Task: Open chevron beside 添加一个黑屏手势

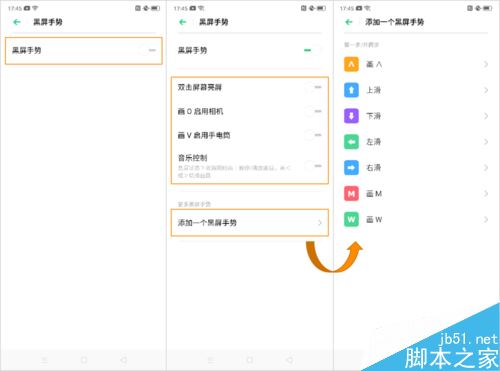Action: point(320,223)
